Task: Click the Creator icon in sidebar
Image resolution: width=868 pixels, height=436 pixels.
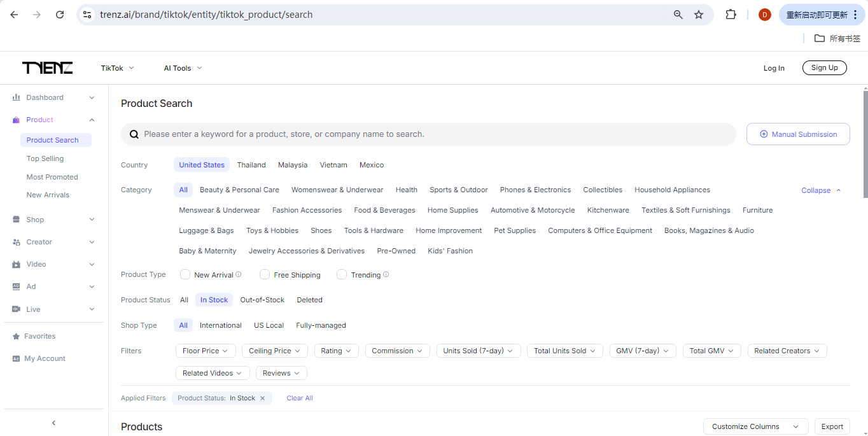Action: click(16, 242)
